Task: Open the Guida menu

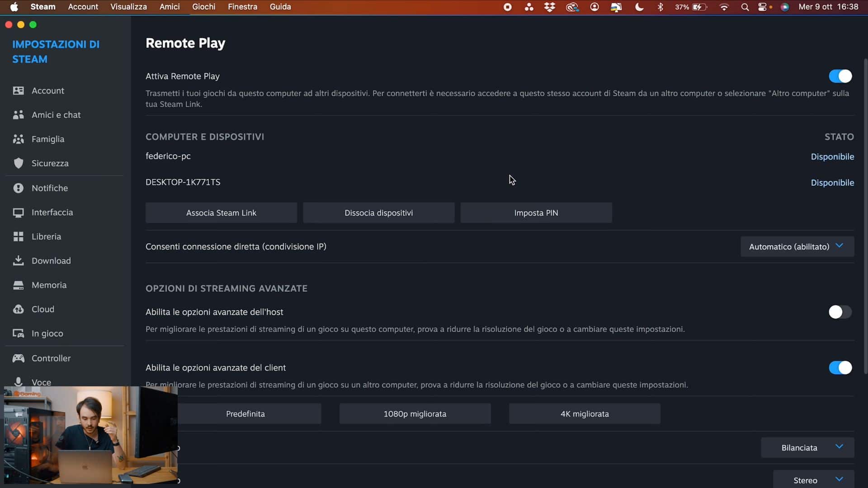Action: (280, 7)
